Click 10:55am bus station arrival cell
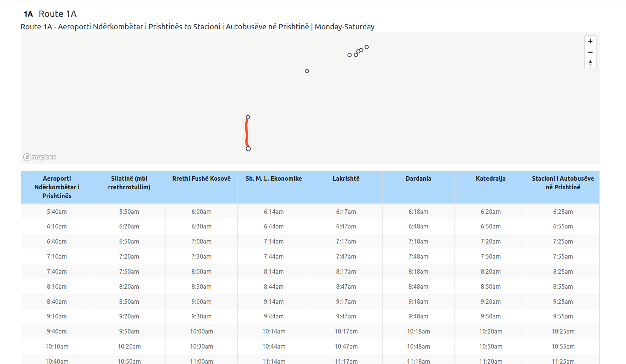 pyautogui.click(x=563, y=347)
